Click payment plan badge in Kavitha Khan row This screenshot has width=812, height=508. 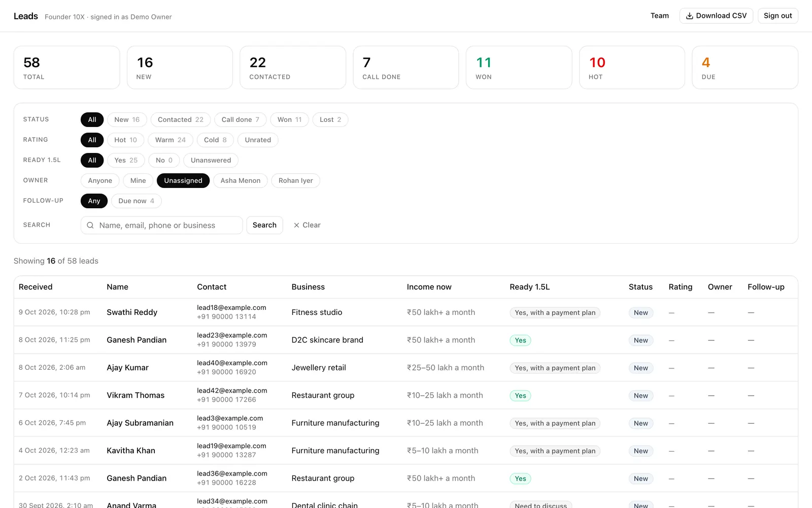point(555,451)
